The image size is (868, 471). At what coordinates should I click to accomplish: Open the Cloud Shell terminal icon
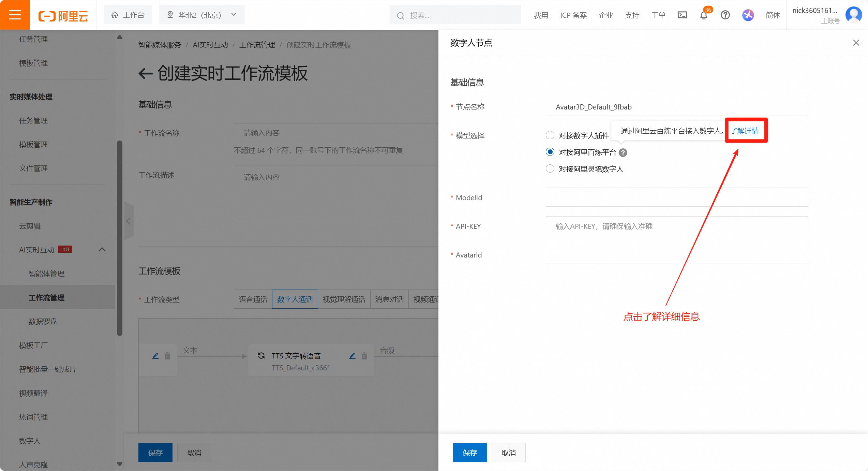(682, 15)
